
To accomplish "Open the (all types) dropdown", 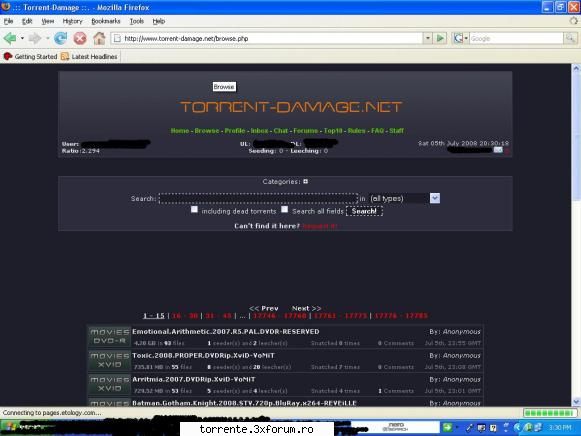I will [404, 199].
